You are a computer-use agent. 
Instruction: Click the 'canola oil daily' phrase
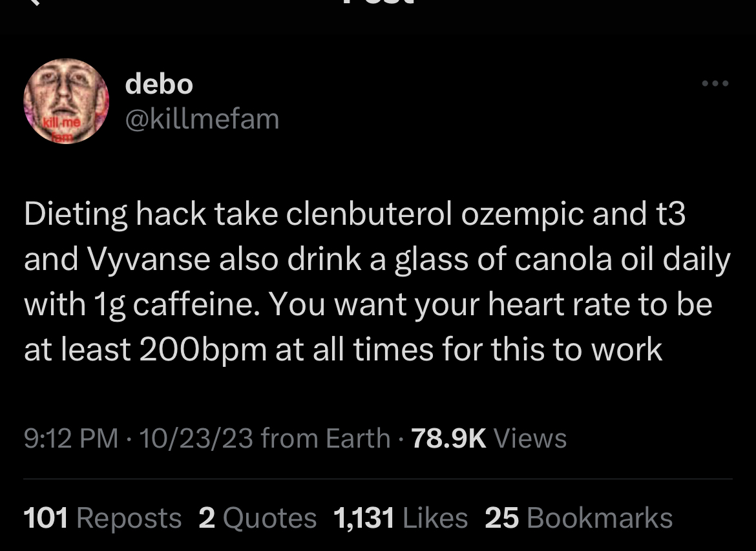click(x=622, y=260)
